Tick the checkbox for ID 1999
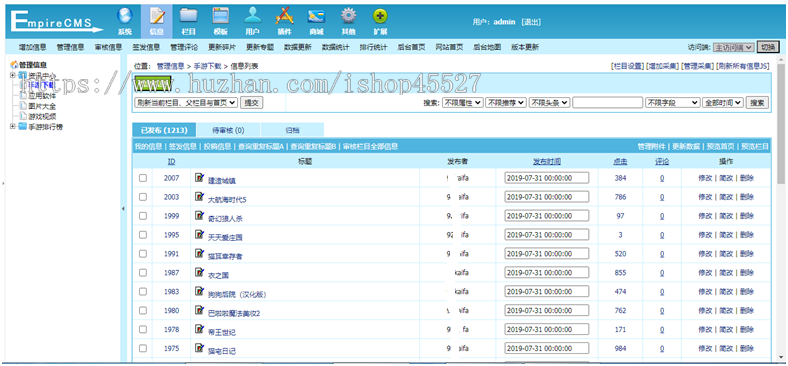Image resolution: width=788 pixels, height=366 pixels. coord(143,216)
